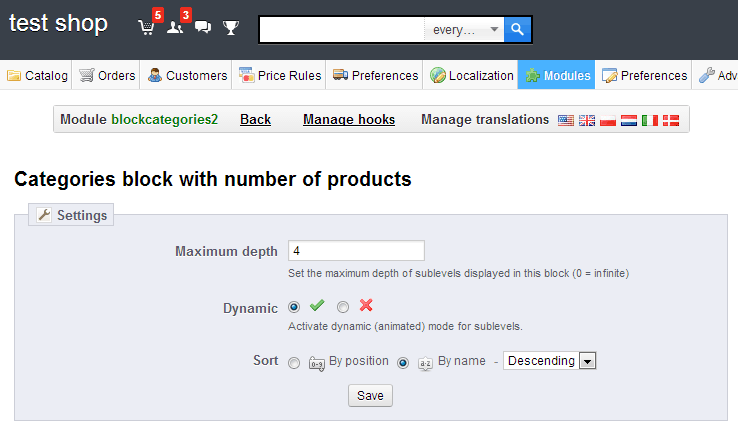Select Sort By name radio button
738x432 pixels.
(403, 363)
